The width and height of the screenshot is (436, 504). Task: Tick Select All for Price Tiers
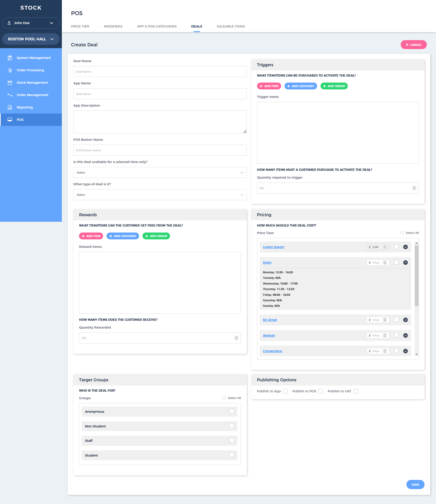(402, 233)
